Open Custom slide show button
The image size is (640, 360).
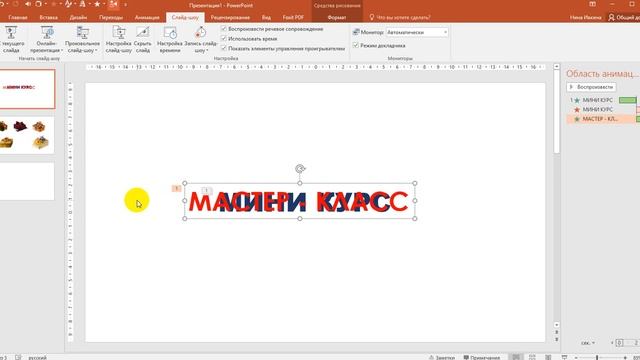[82, 39]
